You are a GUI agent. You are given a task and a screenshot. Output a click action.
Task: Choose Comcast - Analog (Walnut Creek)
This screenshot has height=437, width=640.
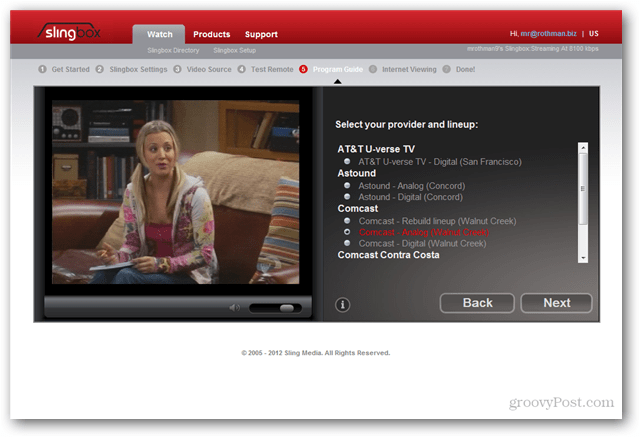click(416, 232)
